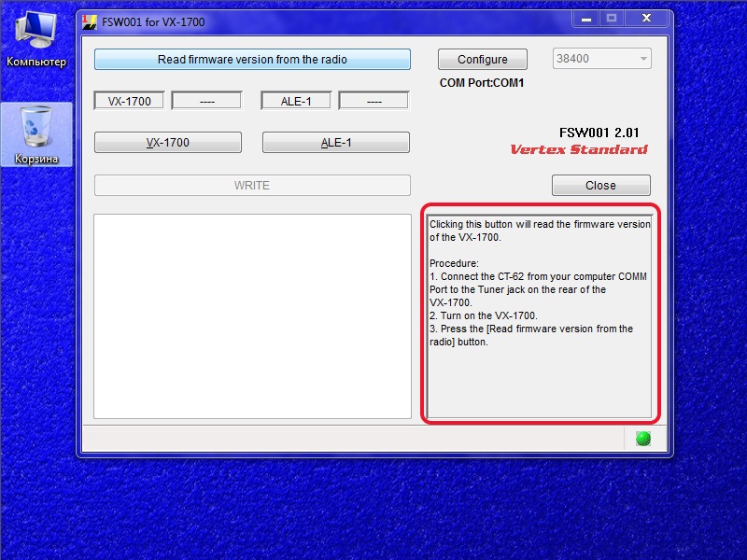Click the FSW001 title bar application icon
Image resolution: width=747 pixels, height=560 pixels.
pos(89,21)
